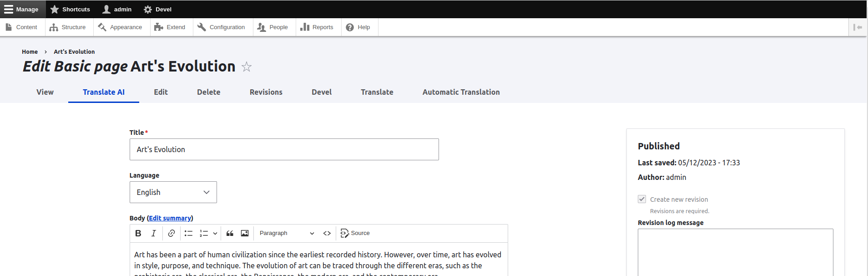Click the inline code icon
Viewport: 868px width, 276px height.
pos(327,233)
